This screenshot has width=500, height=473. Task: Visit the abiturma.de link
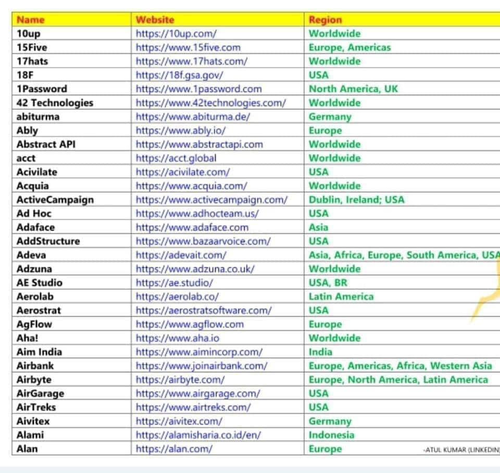pos(193,117)
